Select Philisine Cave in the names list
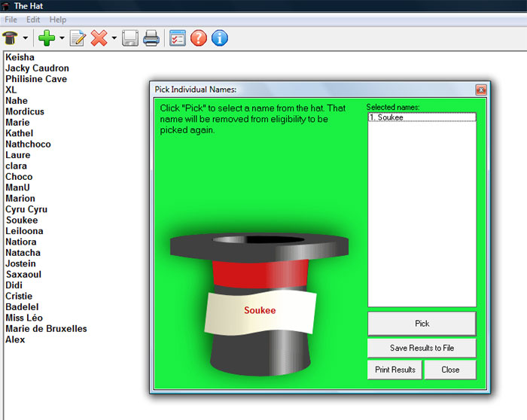Viewport: 527px width, 420px height. [x=36, y=79]
